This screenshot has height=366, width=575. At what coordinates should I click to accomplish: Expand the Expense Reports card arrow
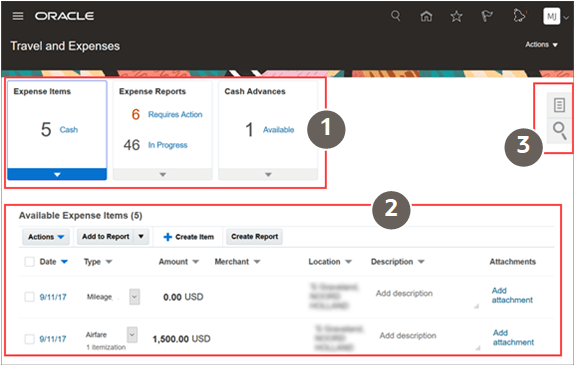[162, 175]
